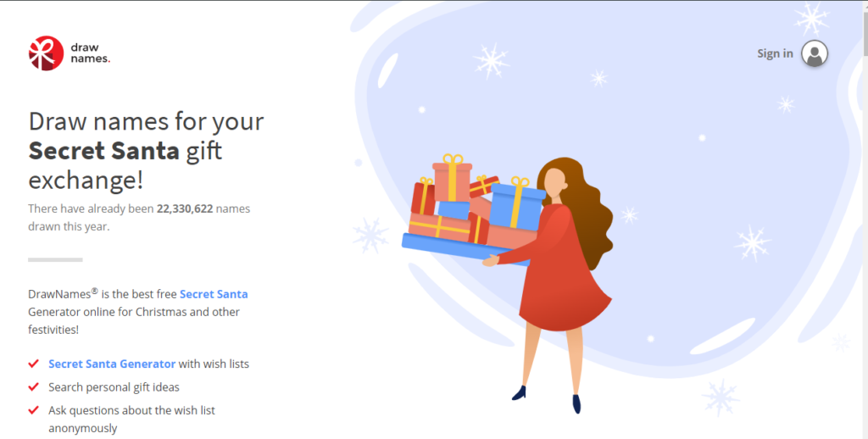868x439 pixels.
Task: Click the Secret Santa gift exchange heading
Action: pos(146,150)
